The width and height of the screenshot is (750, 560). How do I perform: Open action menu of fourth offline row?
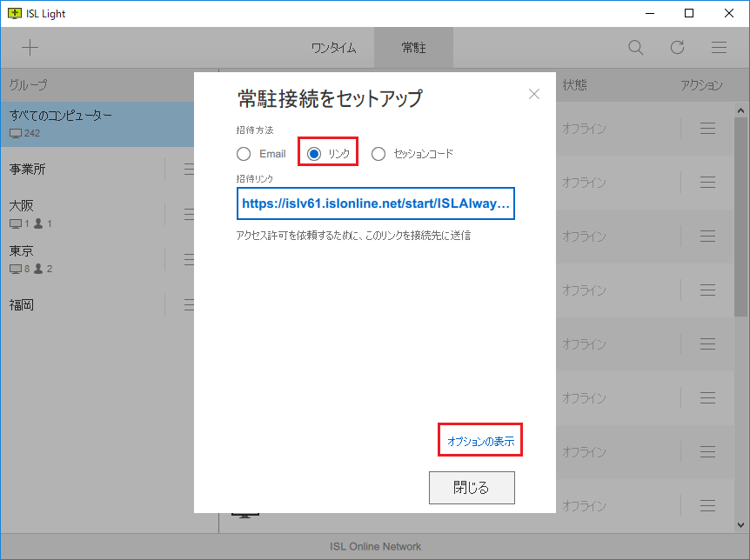point(707,290)
